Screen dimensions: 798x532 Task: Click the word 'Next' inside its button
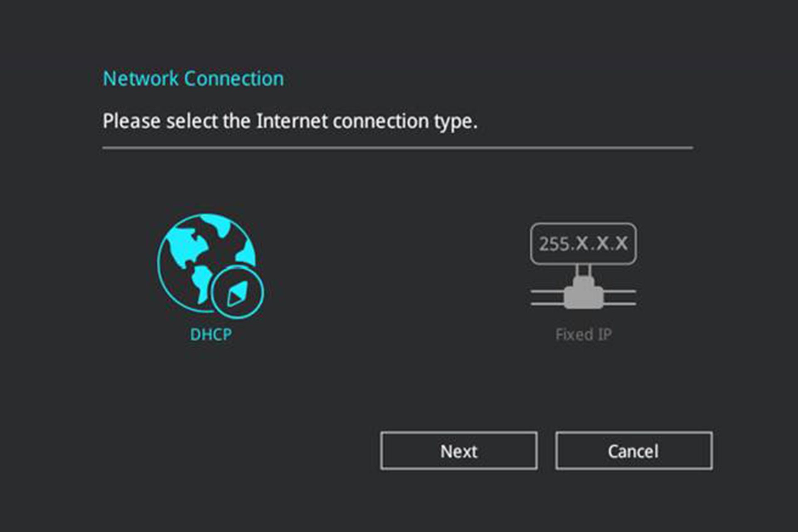(x=458, y=451)
